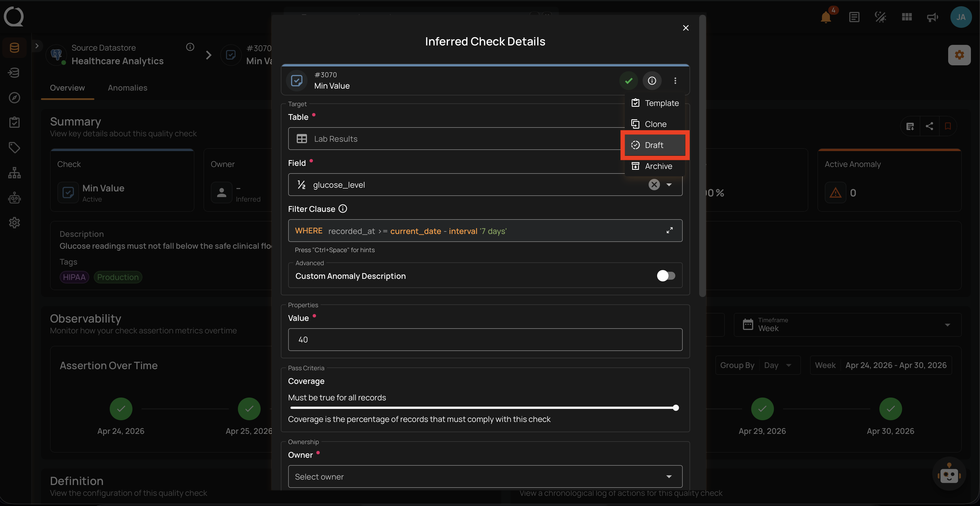980x506 pixels.
Task: Click the info circle button in check header
Action: [652, 81]
